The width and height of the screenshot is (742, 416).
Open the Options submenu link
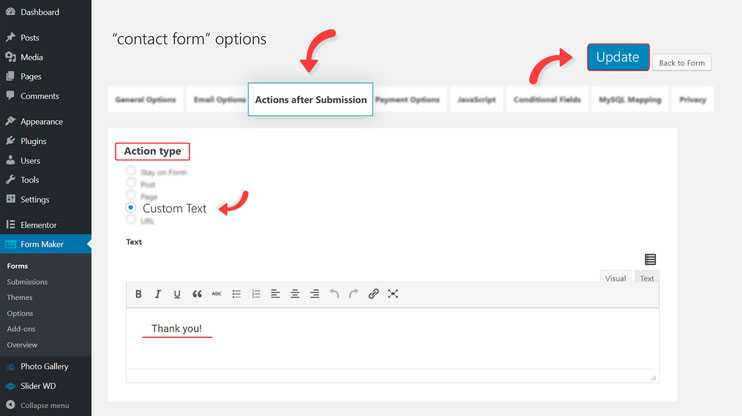[20, 313]
